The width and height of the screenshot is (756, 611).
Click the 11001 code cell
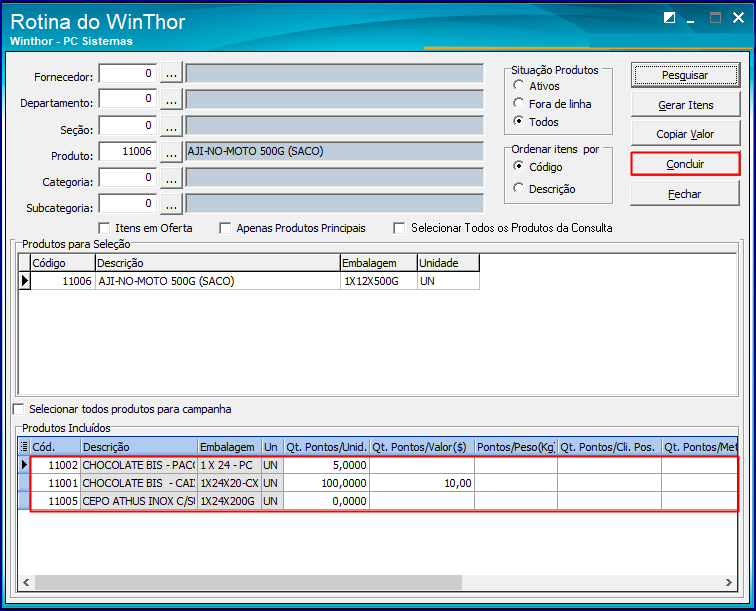tap(55, 483)
